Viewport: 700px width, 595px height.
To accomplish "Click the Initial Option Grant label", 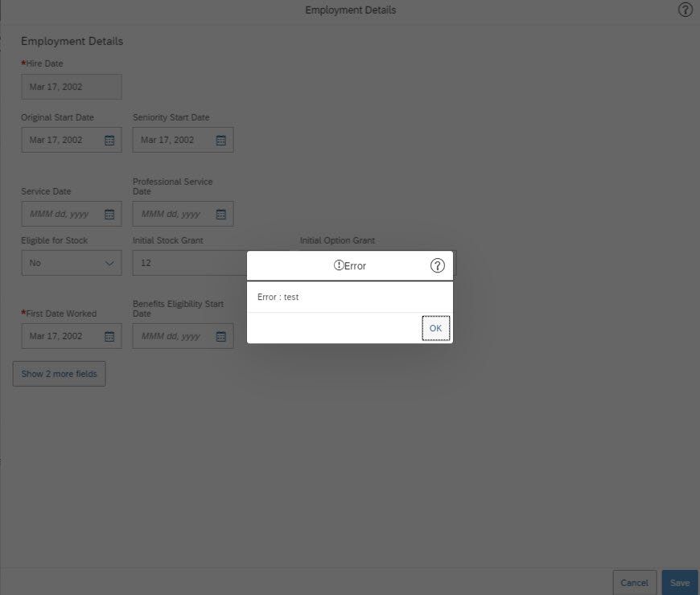I will 337,240.
